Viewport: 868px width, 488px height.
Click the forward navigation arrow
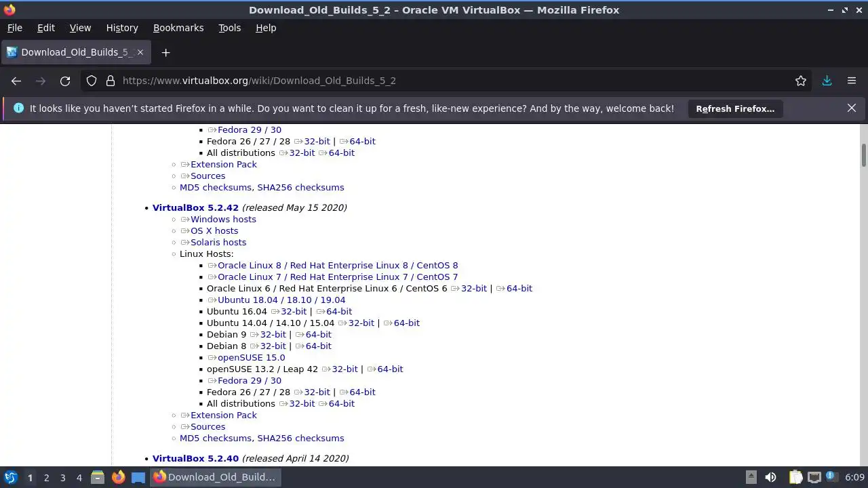(x=41, y=81)
